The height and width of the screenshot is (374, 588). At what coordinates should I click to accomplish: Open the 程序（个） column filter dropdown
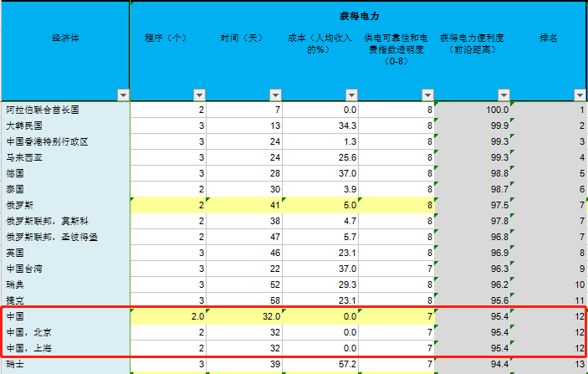pyautogui.click(x=200, y=95)
